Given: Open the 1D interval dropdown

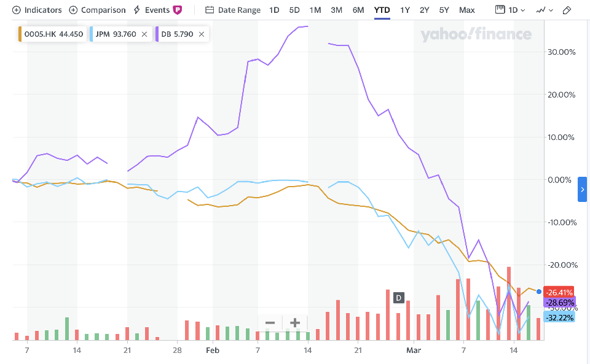Looking at the screenshot, I should (510, 10).
